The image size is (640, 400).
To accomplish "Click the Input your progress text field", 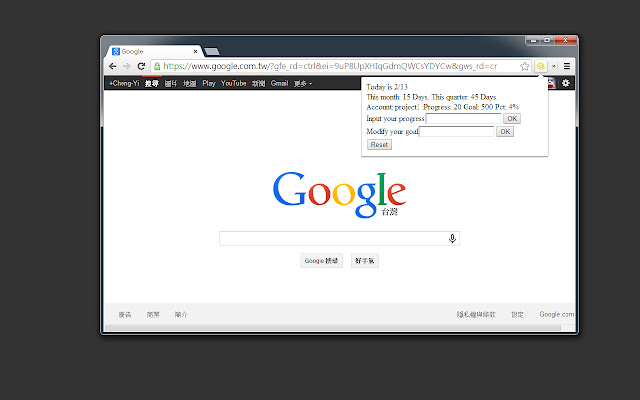I will [x=463, y=119].
